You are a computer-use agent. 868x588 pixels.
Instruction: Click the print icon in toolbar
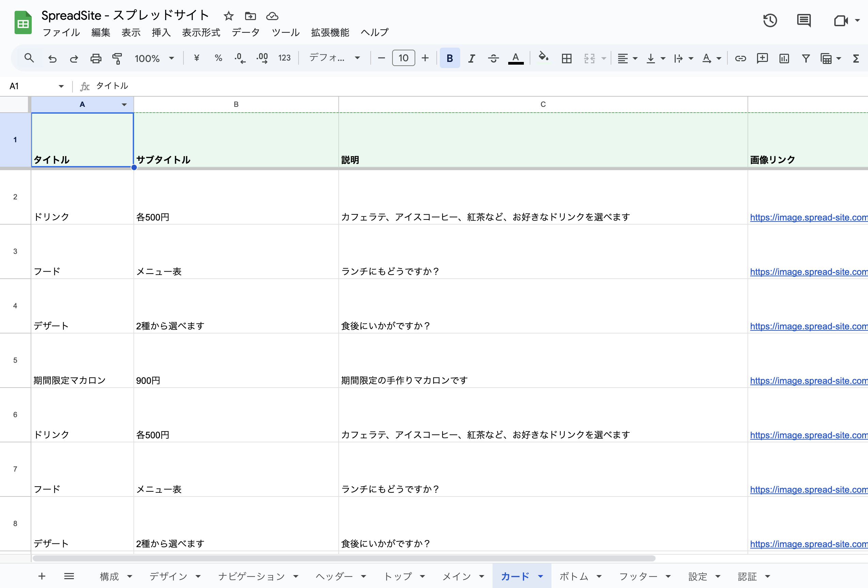click(x=96, y=58)
